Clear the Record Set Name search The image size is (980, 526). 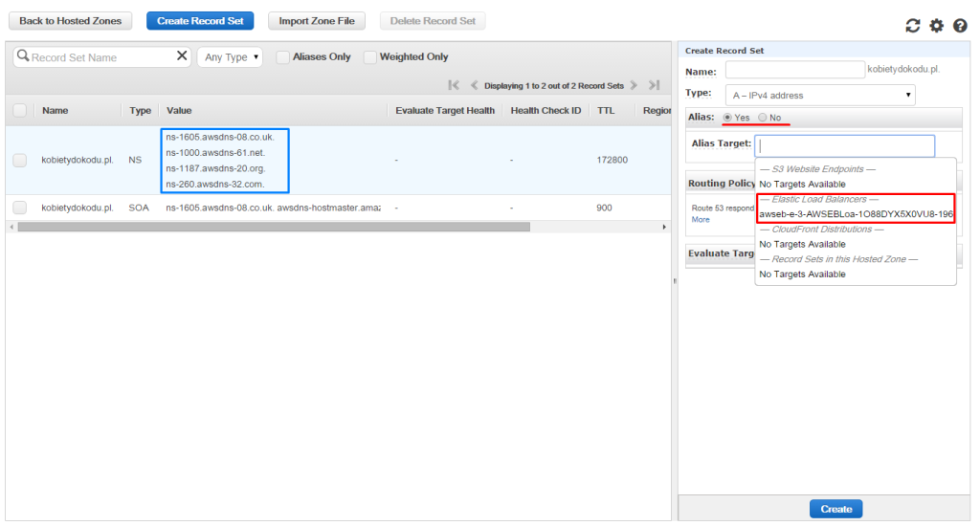point(182,55)
